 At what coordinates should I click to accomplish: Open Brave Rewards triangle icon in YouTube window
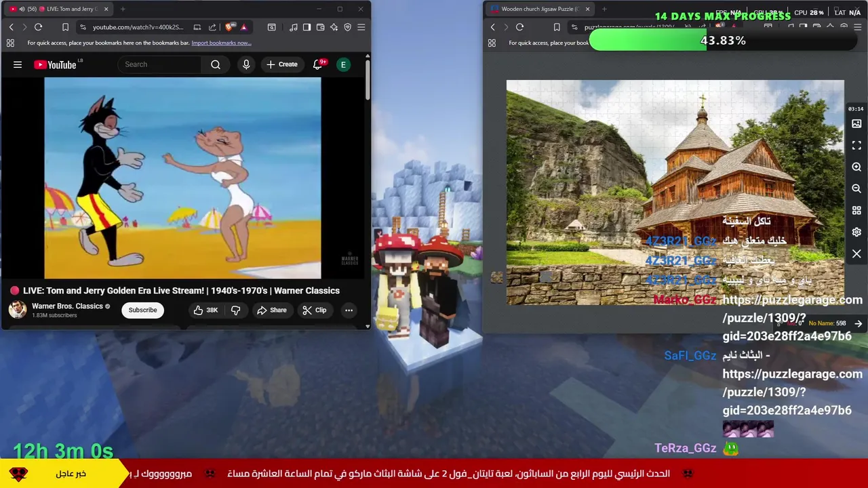coord(243,27)
